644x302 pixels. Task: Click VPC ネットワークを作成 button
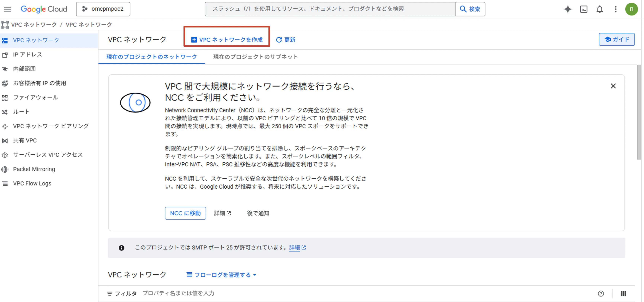click(227, 40)
